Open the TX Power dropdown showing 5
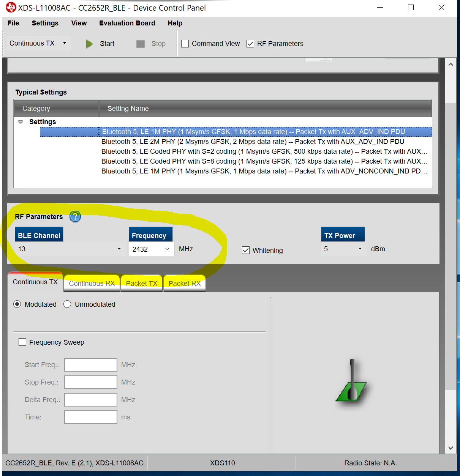This screenshot has width=460, height=476. pos(343,249)
